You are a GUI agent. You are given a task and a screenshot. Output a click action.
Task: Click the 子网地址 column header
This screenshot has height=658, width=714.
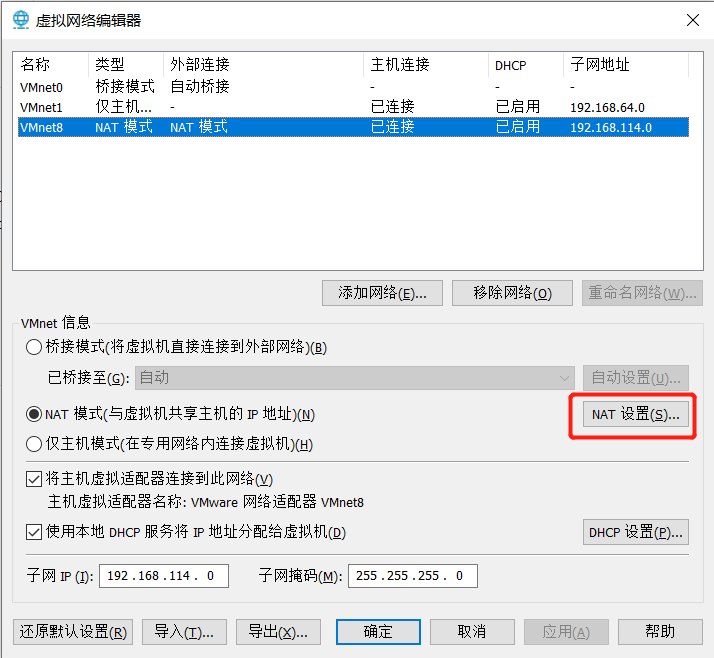click(626, 65)
